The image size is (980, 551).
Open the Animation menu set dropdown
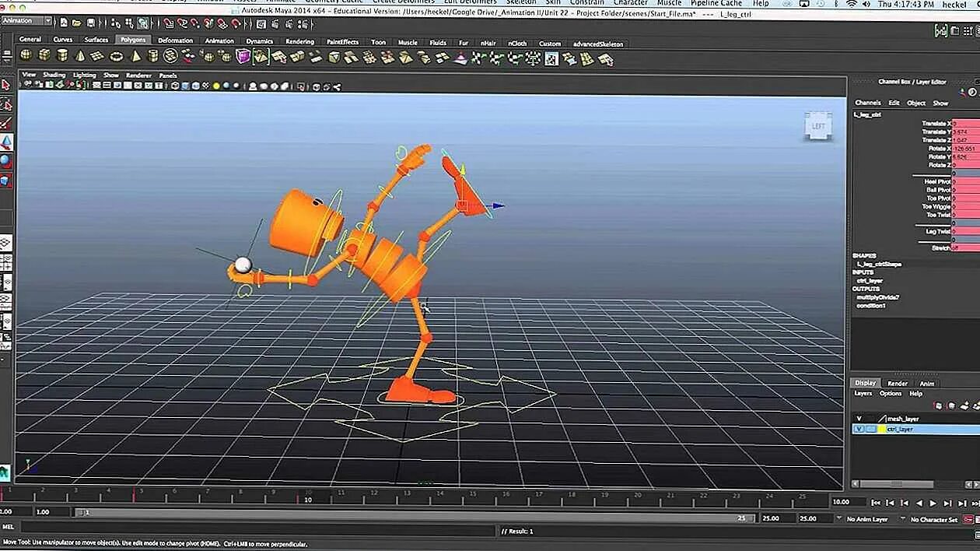click(27, 20)
